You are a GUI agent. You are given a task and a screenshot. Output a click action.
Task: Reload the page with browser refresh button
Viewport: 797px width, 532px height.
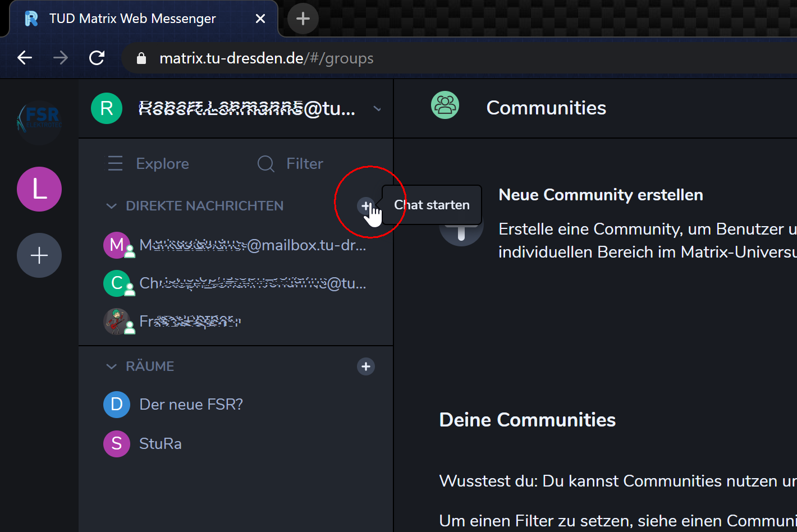coord(97,58)
